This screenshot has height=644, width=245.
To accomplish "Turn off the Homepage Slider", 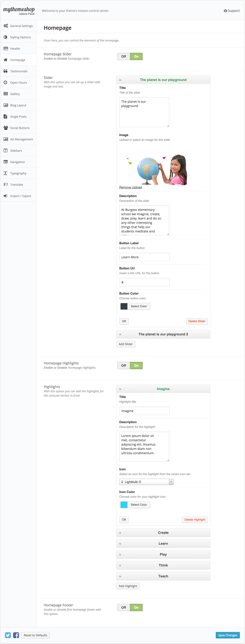I will [124, 56].
